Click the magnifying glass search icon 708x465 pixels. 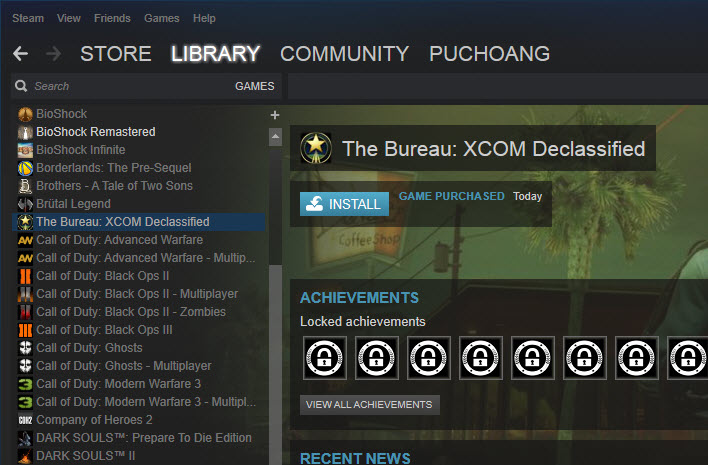coord(21,86)
